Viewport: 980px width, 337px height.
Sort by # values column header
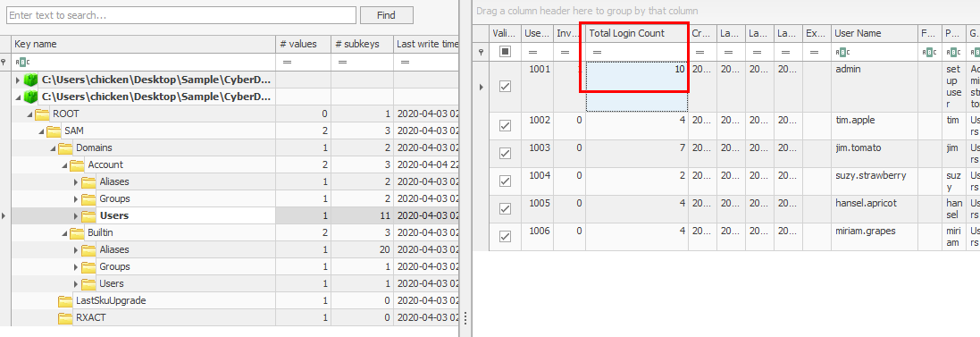pos(303,45)
